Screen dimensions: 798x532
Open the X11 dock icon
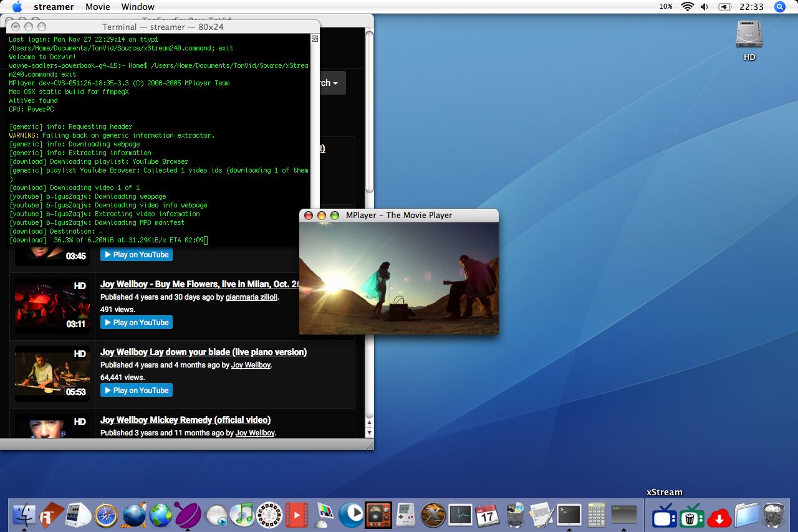tap(433, 515)
